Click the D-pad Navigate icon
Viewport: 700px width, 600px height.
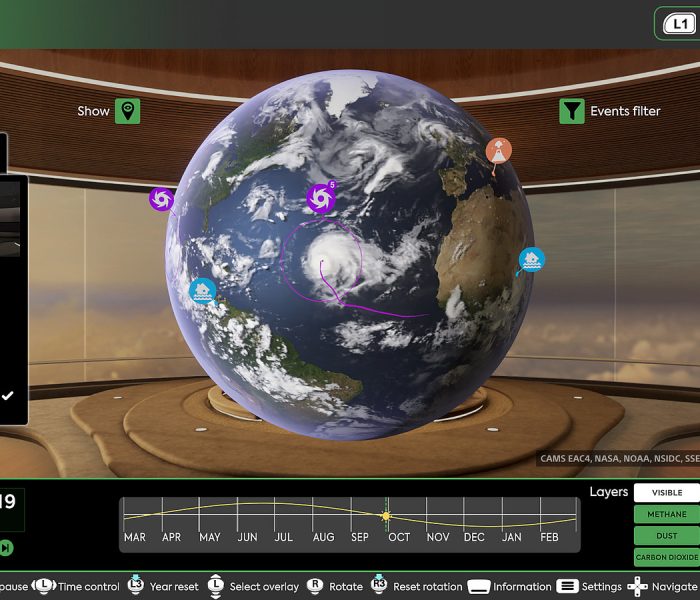click(637, 586)
